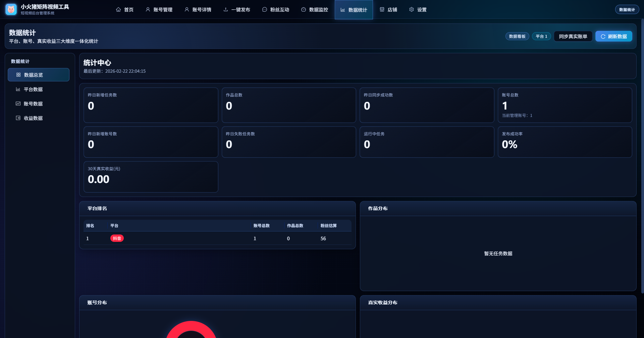Switch to the 数据统计 top tab
The width and height of the screenshot is (644, 338).
(x=354, y=10)
